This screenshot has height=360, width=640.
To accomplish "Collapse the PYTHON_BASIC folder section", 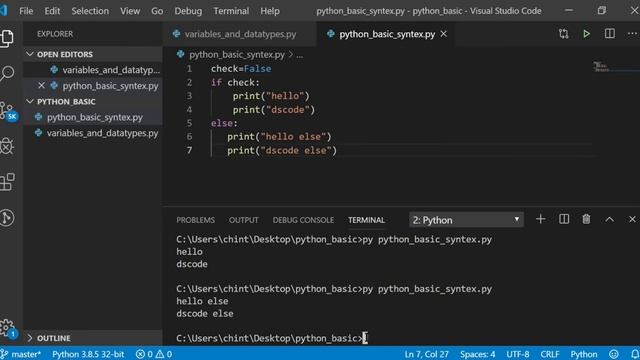I will click(93, 101).
